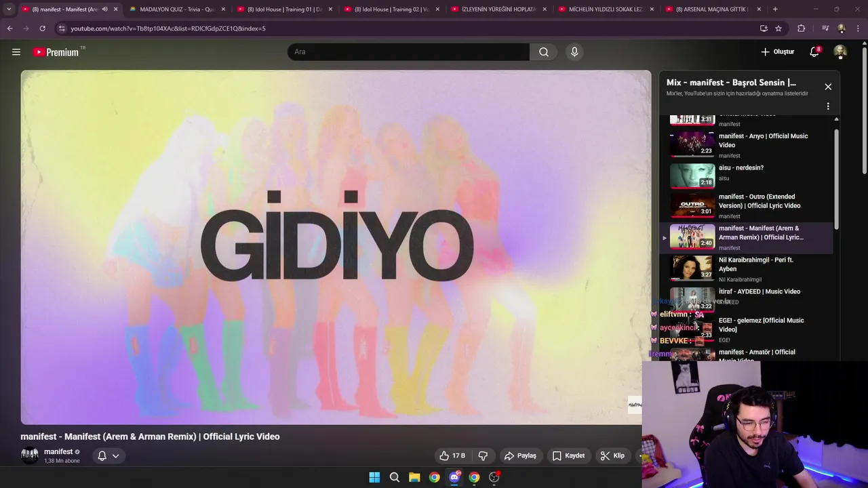Screen dimensions: 868x488
Task: Click the search magnifier button
Action: coord(544,52)
